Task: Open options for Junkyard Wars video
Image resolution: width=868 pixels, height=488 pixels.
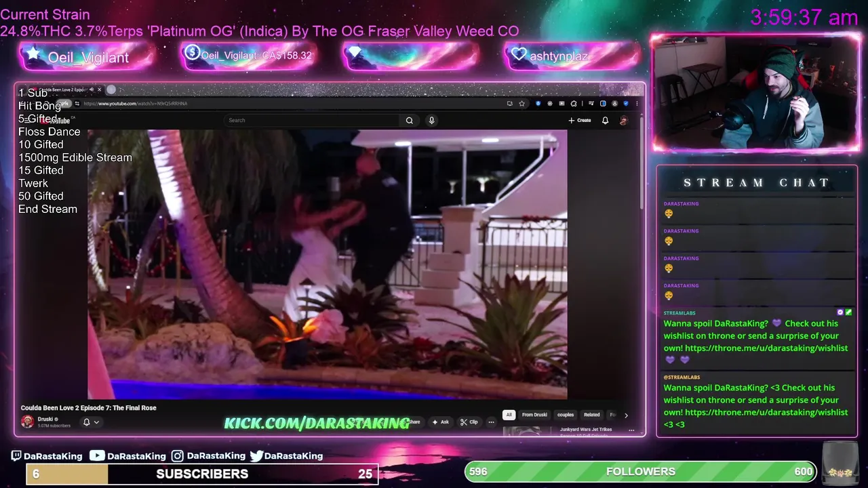Action: [631, 430]
